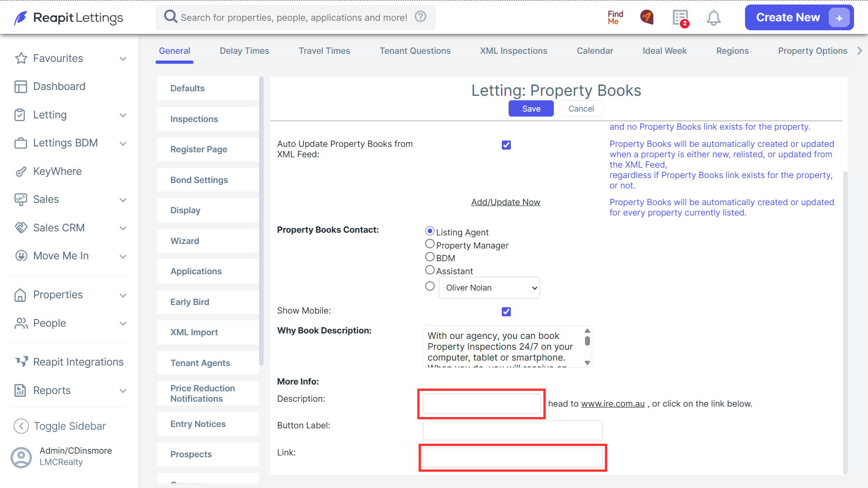Switch to the Delay Times tab
The height and width of the screenshot is (488, 868).
[x=244, y=51]
